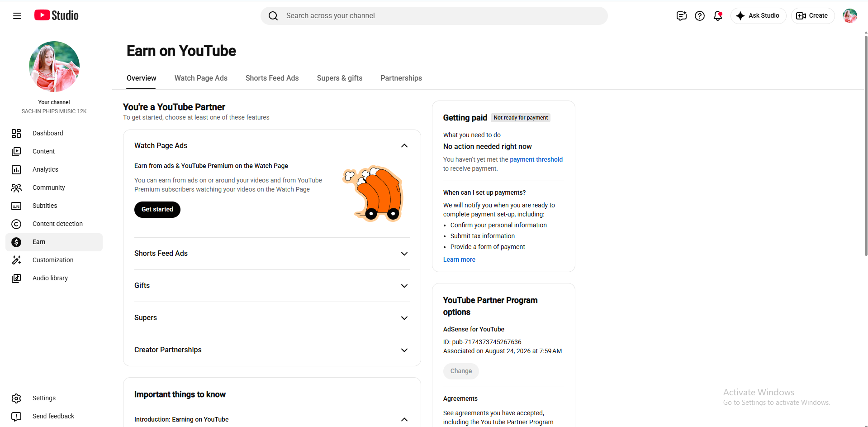Viewport: 868px width, 427px height.
Task: Open the Supers & gifts tab
Action: coord(339,78)
